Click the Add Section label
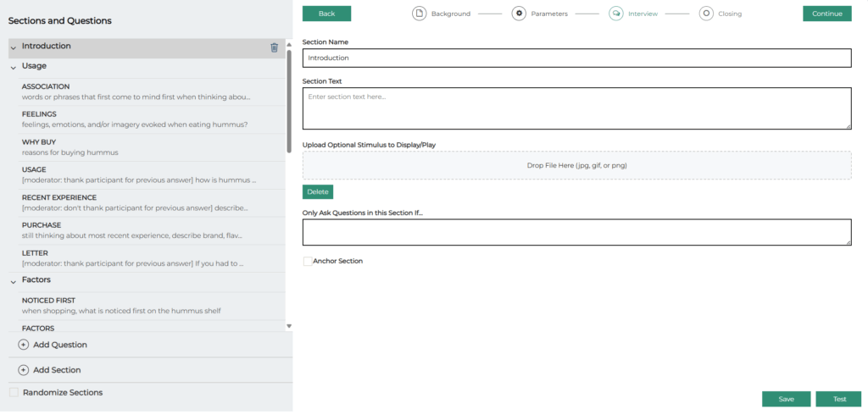Image resolution: width=868 pixels, height=420 pixels. coord(57,370)
